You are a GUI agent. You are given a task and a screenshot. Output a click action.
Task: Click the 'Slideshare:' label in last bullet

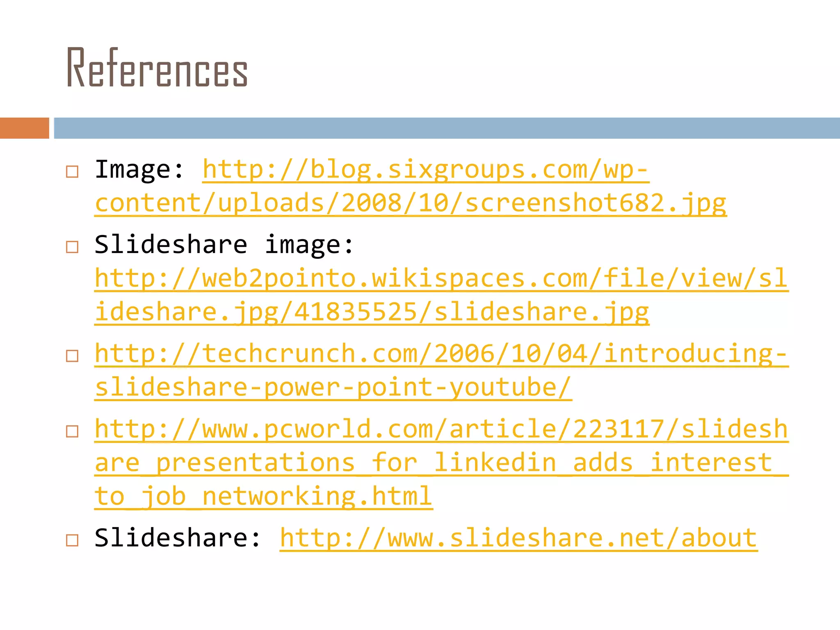coord(177,538)
